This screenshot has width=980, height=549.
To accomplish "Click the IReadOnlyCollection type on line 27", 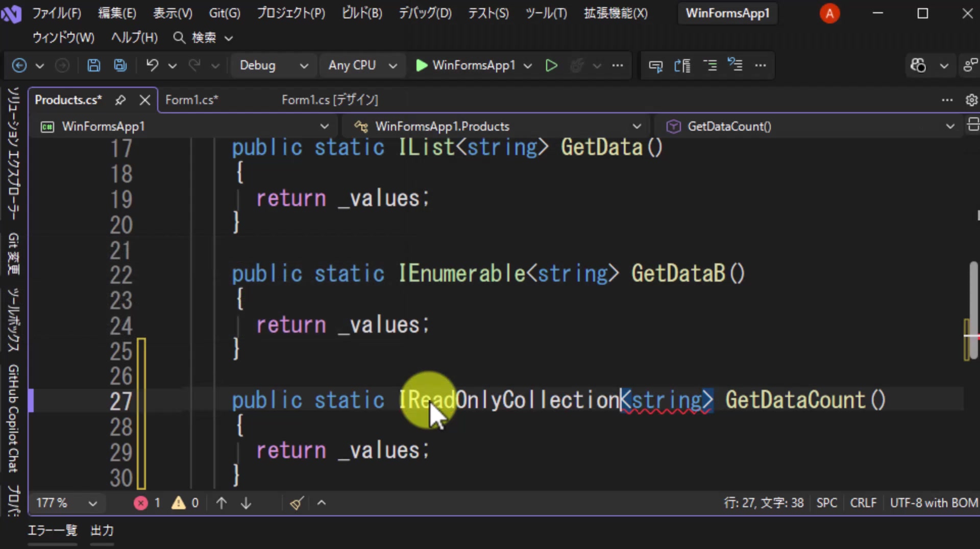I will click(509, 401).
